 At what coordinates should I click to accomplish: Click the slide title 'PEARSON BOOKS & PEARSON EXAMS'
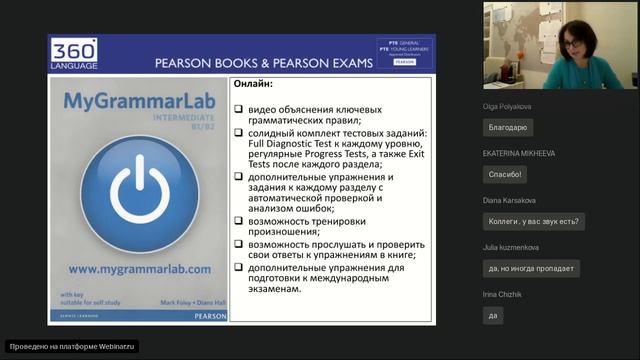coord(264,63)
